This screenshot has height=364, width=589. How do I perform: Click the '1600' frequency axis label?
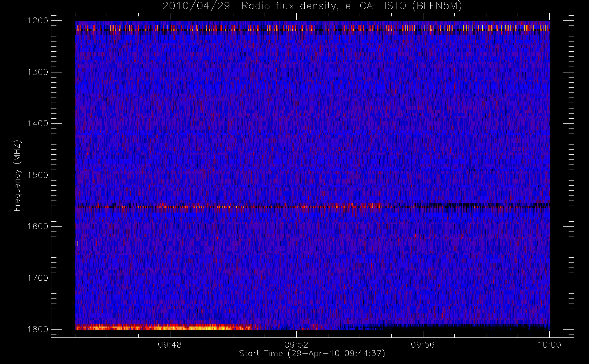38,226
